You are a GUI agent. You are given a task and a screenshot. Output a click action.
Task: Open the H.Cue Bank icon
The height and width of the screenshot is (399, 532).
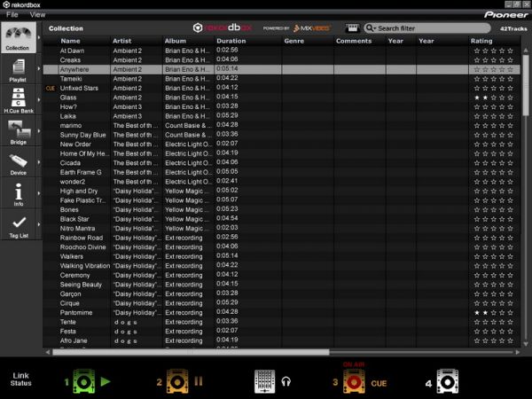(x=19, y=99)
